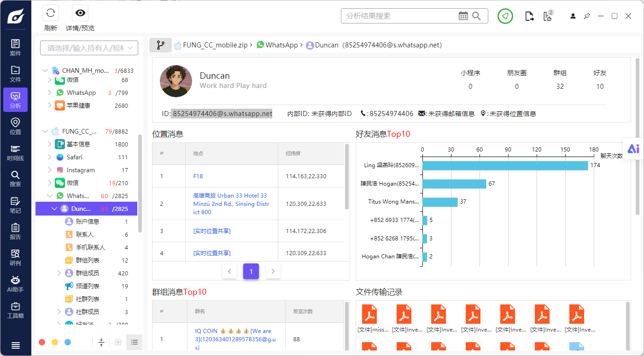644x356 pixels.
Task: Open the 笔记 (Notes) sidebar section
Action: click(x=15, y=205)
